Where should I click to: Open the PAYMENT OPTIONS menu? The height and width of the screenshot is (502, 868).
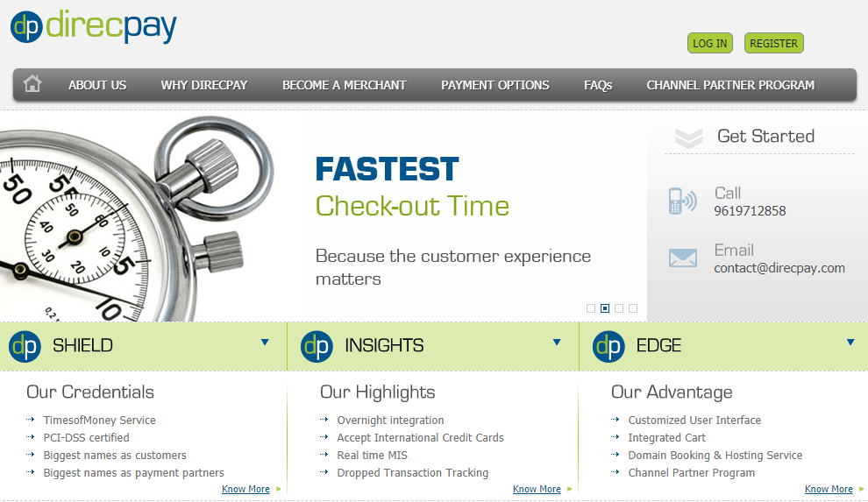tap(495, 85)
